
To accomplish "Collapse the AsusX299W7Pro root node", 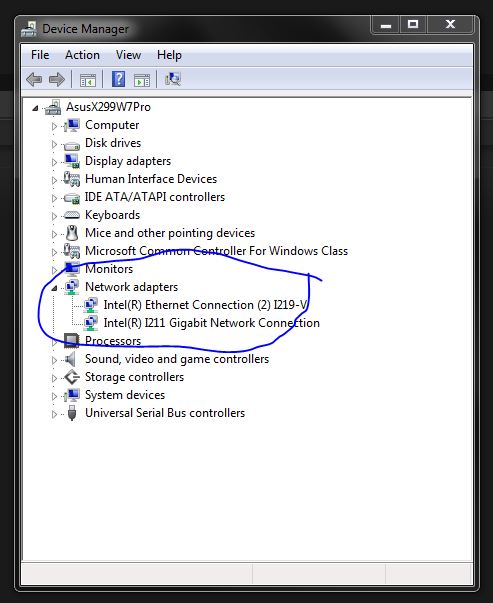I will pyautogui.click(x=35, y=108).
